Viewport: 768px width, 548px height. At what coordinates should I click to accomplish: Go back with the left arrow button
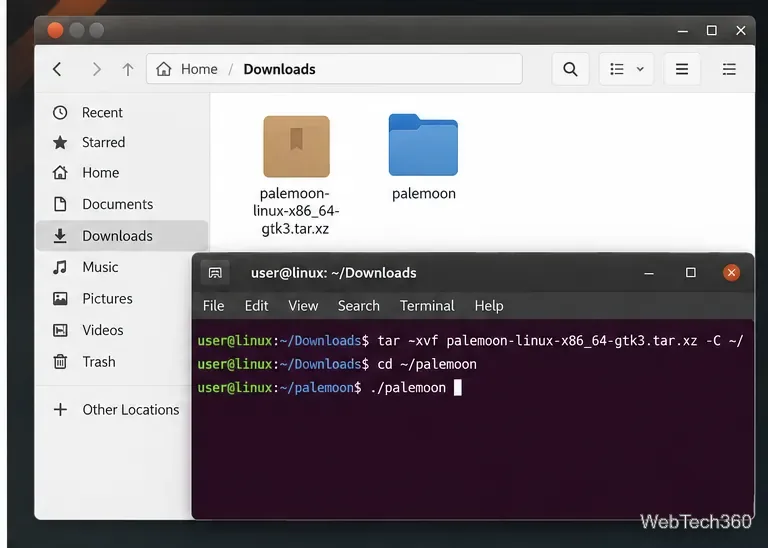click(x=57, y=69)
